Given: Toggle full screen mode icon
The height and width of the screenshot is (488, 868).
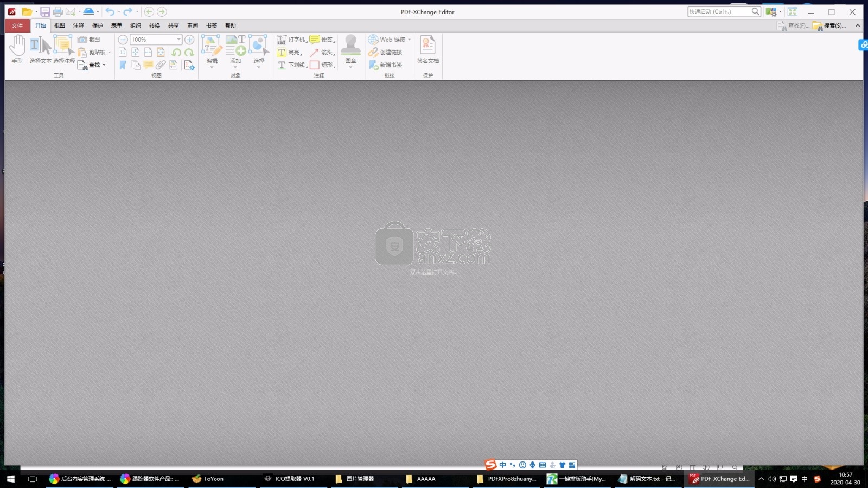Looking at the screenshot, I should [793, 11].
